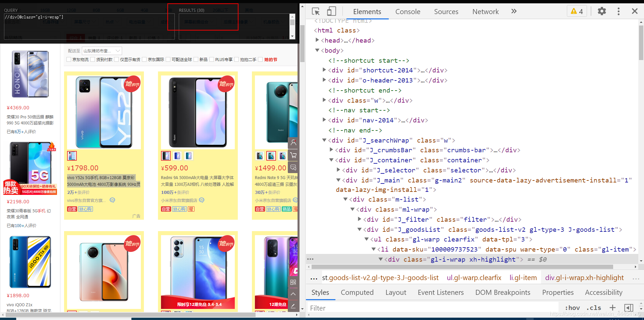The width and height of the screenshot is (644, 320).
Task: Switch to the Console tab
Action: pyautogui.click(x=408, y=12)
